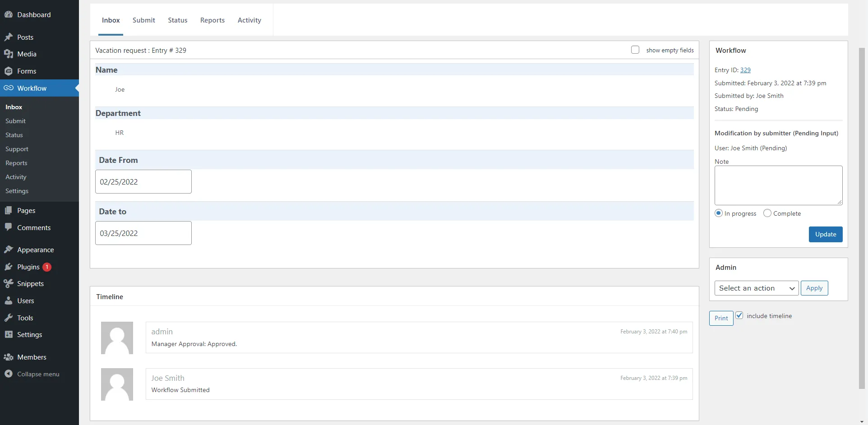Click the Snippets scissors icon
The width and height of the screenshot is (868, 425).
coord(8,283)
